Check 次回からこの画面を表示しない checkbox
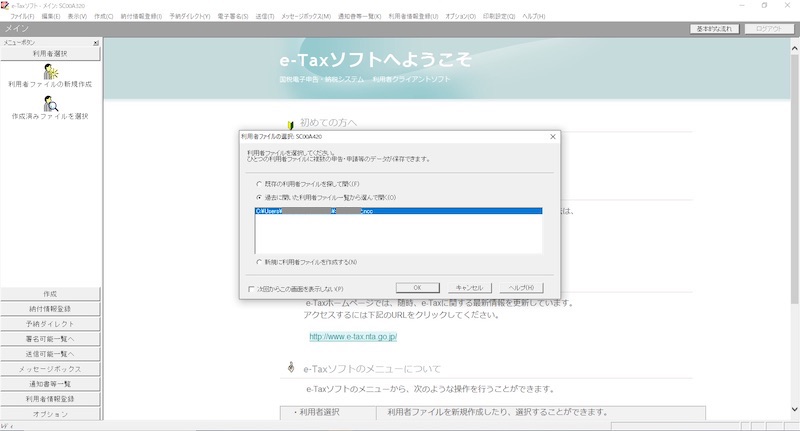 click(251, 289)
